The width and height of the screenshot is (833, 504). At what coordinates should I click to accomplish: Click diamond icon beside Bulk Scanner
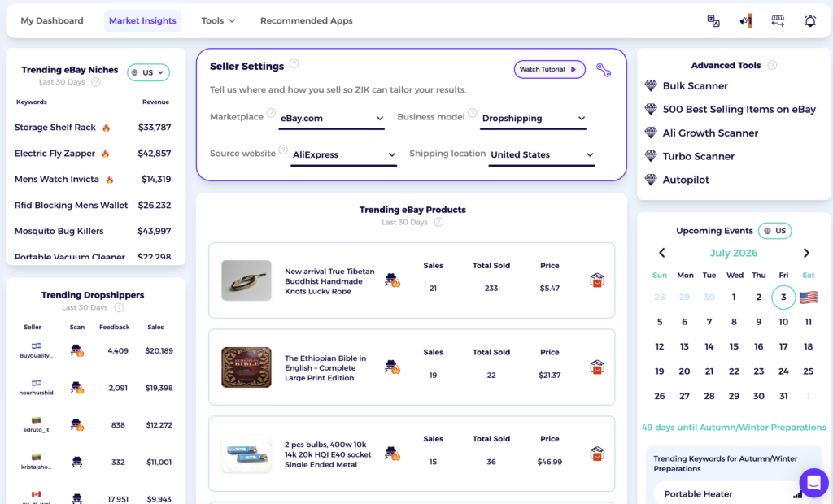651,85
